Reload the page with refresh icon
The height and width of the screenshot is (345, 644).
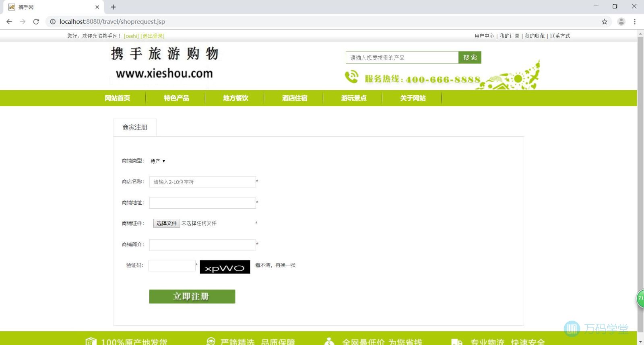click(36, 22)
